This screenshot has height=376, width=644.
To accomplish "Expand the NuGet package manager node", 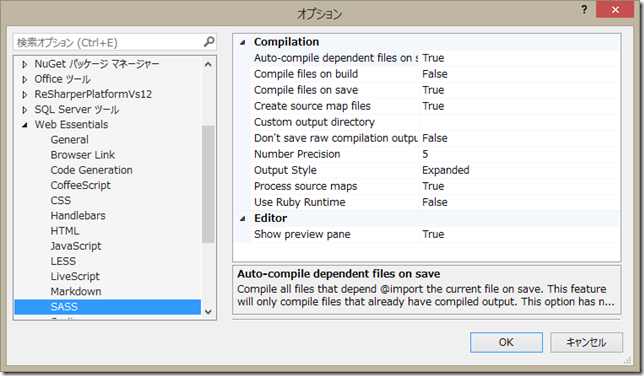I will pos(25,64).
